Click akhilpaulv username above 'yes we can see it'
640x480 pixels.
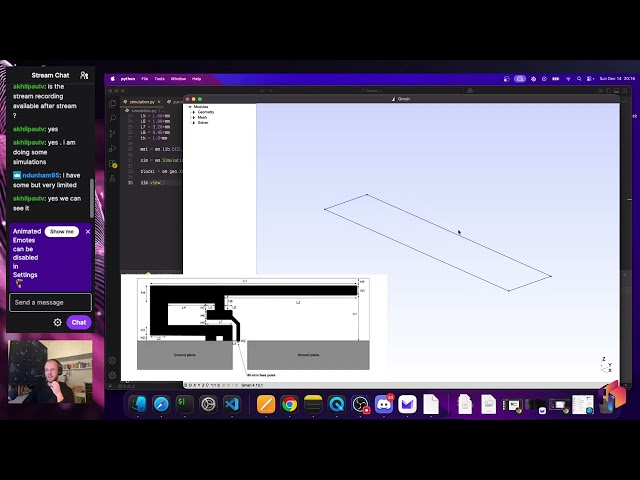click(29, 198)
